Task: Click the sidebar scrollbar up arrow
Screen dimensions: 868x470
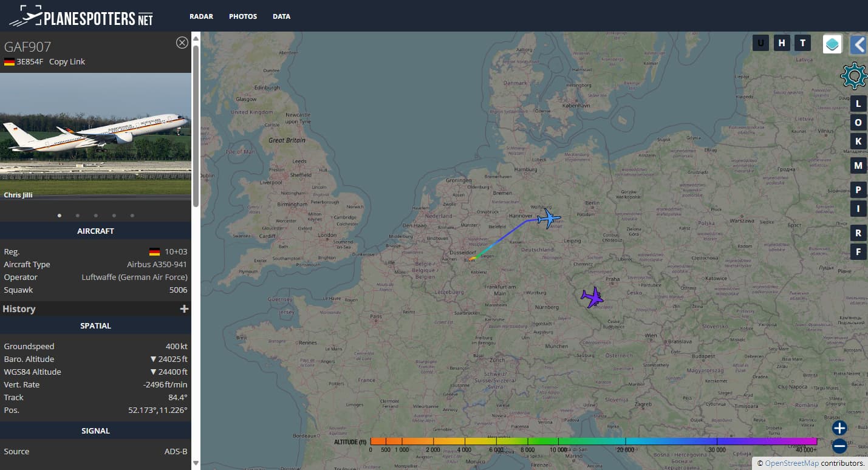Action: (196, 39)
